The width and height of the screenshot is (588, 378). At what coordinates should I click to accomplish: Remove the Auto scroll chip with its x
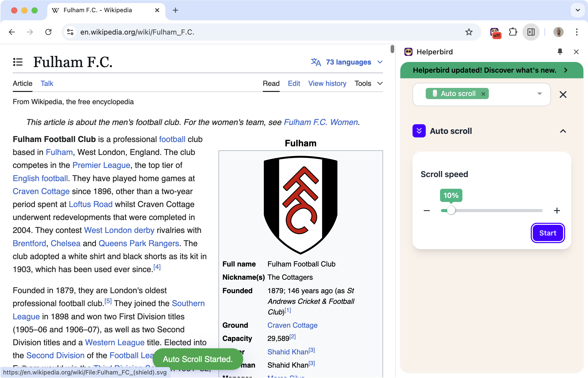pyautogui.click(x=483, y=94)
